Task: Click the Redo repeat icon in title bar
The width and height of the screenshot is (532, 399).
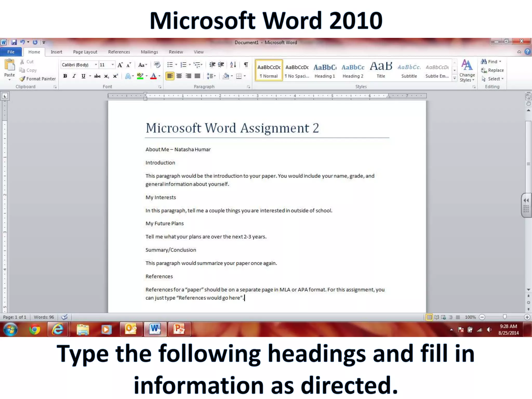Action: (35, 42)
